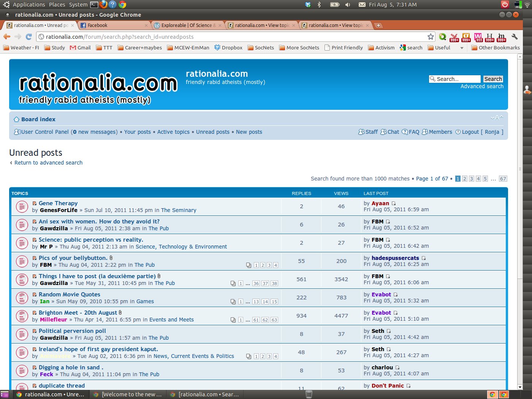Click the page scrollbar down arrow

tap(520, 387)
